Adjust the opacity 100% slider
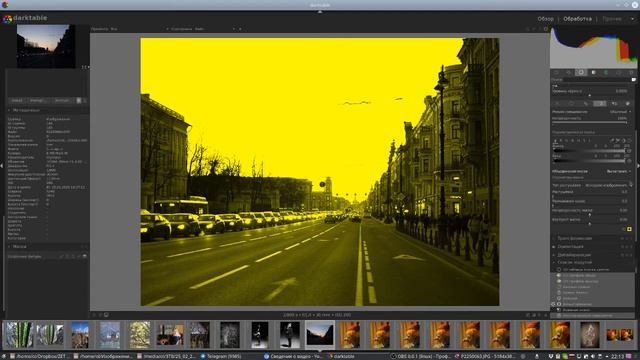Image resolution: width=640 pixels, height=360 pixels. pos(589,122)
